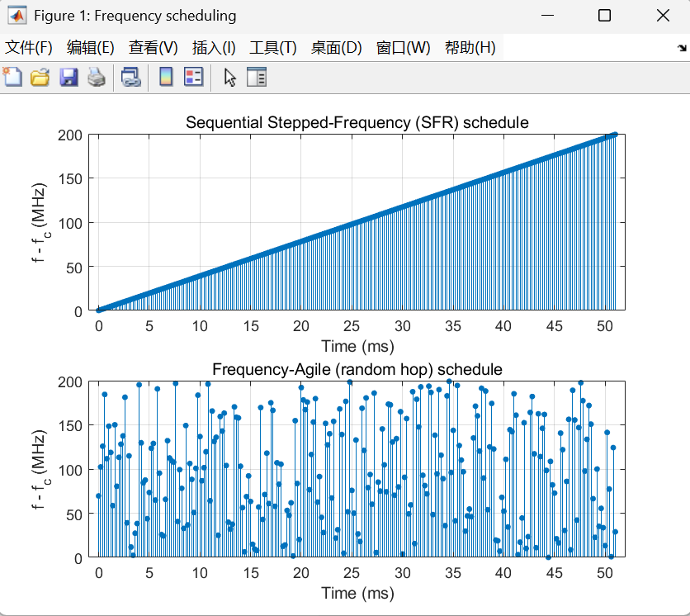Open the Property Inspector icon

257,77
